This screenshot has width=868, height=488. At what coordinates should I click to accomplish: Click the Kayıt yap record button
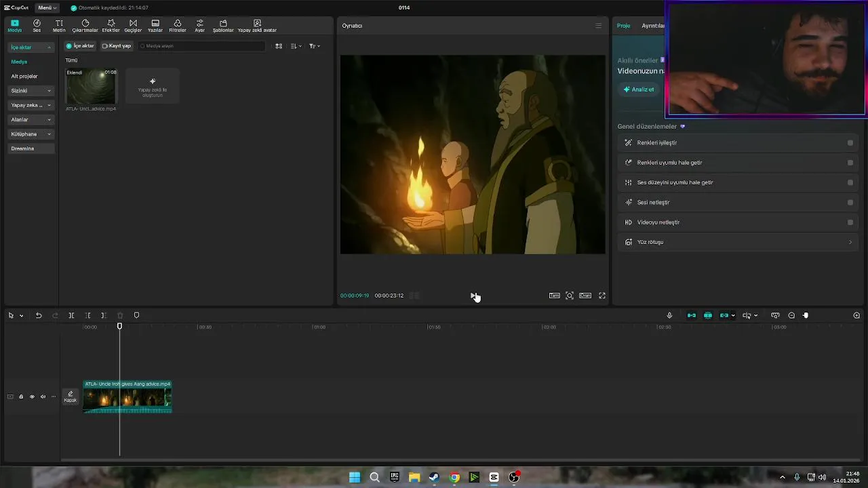pyautogui.click(x=117, y=46)
